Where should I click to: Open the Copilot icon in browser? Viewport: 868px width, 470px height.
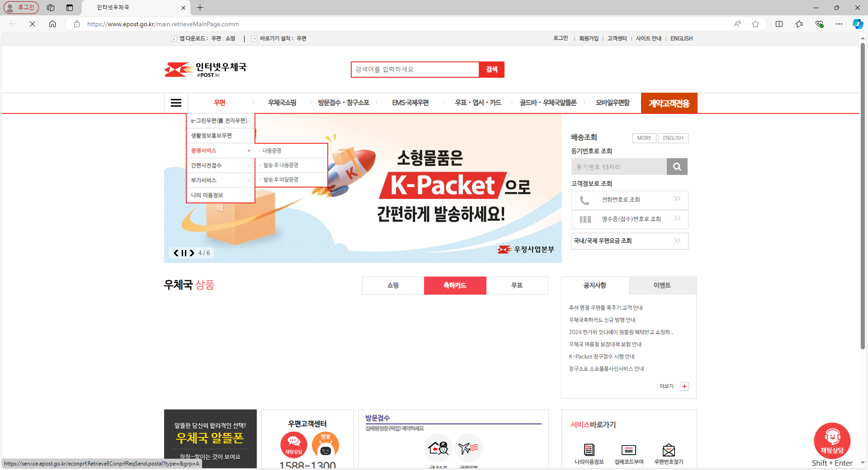(x=858, y=24)
